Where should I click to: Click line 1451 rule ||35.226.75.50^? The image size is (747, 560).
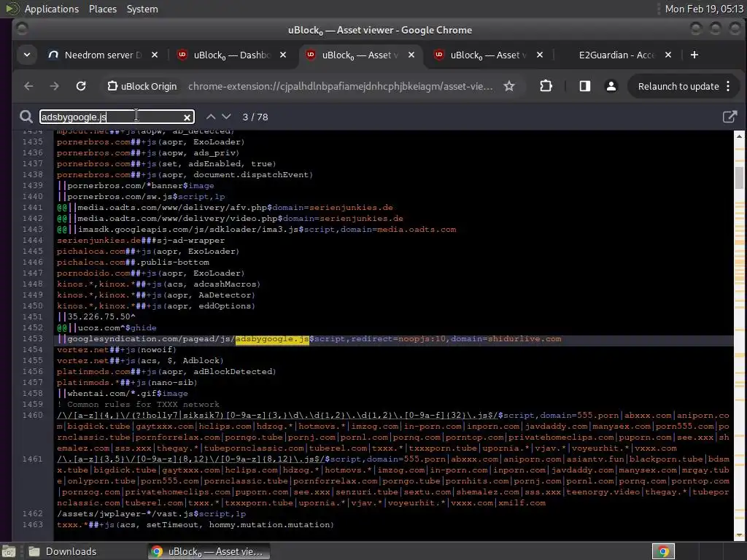click(x=96, y=316)
